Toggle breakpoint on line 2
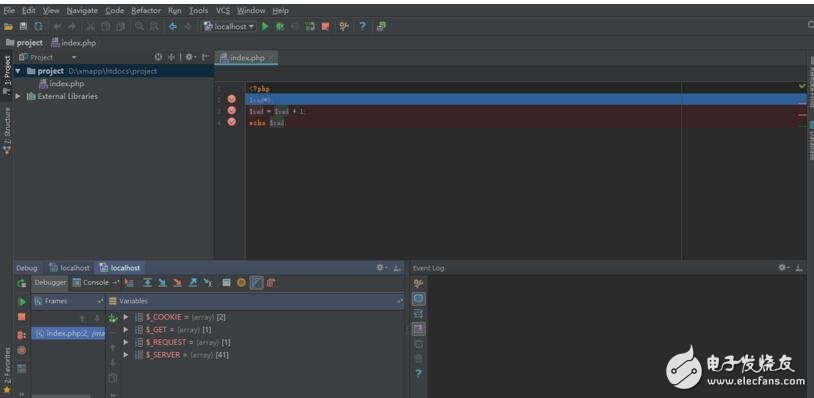The image size is (814, 398). pyautogui.click(x=232, y=99)
